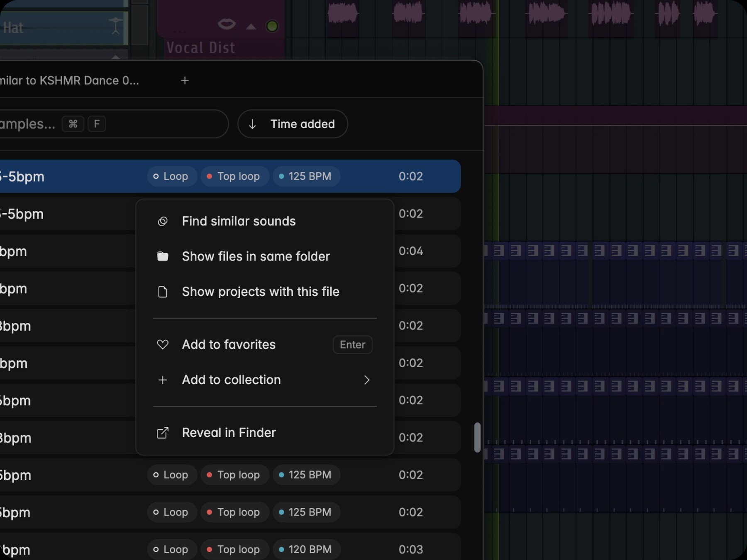Expand the Add to collection submenu chevron
Screen dimensions: 747x560
pyautogui.click(x=366, y=380)
